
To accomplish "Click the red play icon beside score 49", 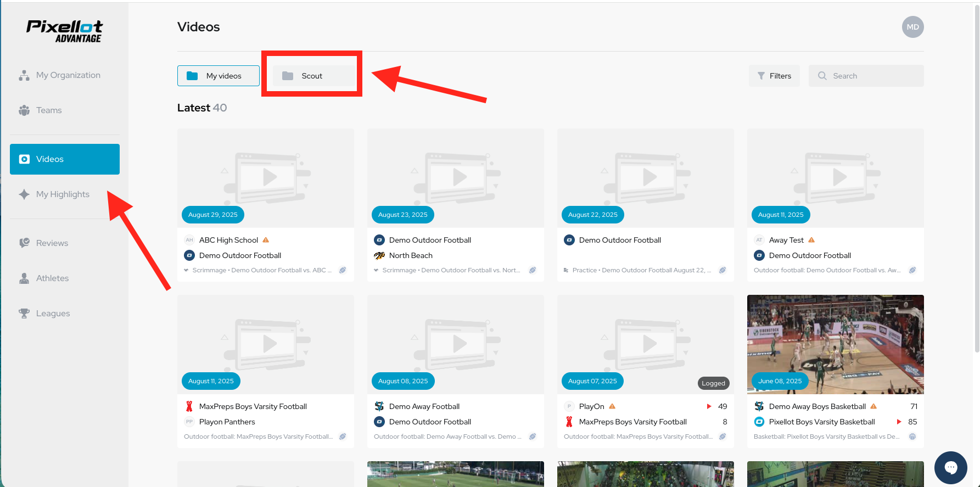I will tap(709, 406).
